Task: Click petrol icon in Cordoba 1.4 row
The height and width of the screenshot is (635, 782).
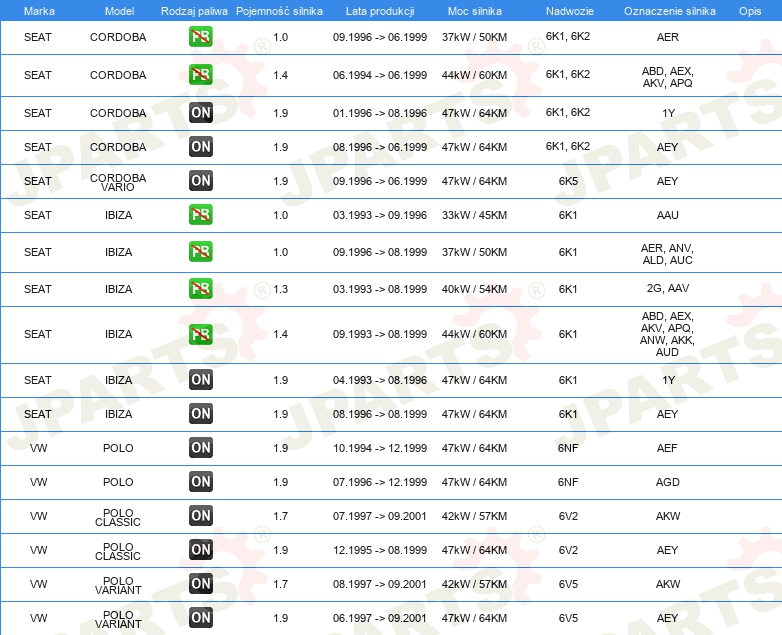Action: point(200,75)
